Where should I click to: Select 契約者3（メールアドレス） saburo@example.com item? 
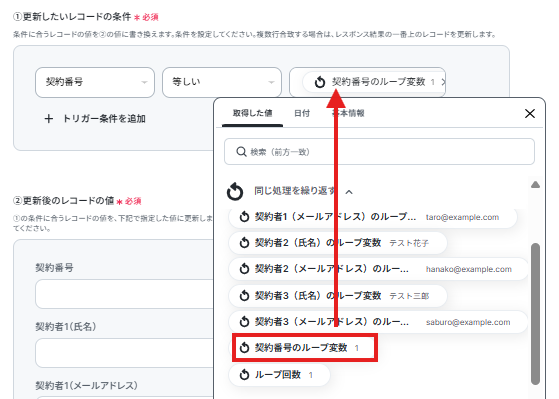(378, 322)
